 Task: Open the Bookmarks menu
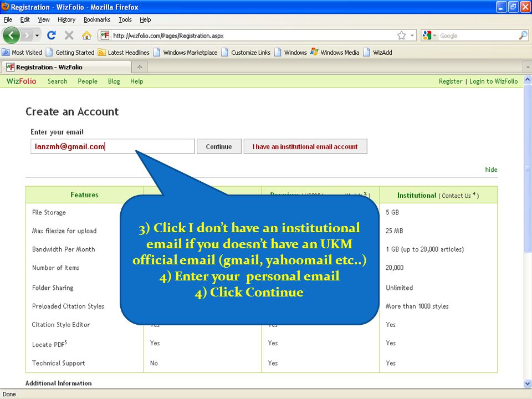[x=97, y=20]
